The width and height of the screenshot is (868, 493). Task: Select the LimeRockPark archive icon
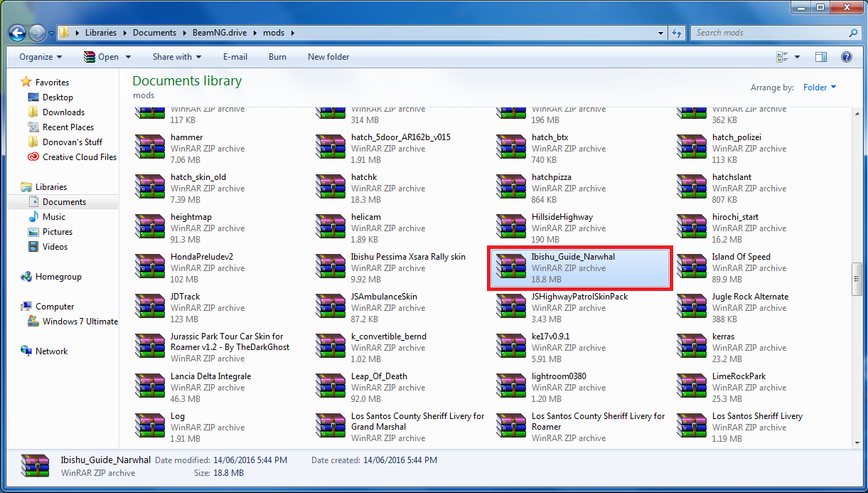point(692,387)
